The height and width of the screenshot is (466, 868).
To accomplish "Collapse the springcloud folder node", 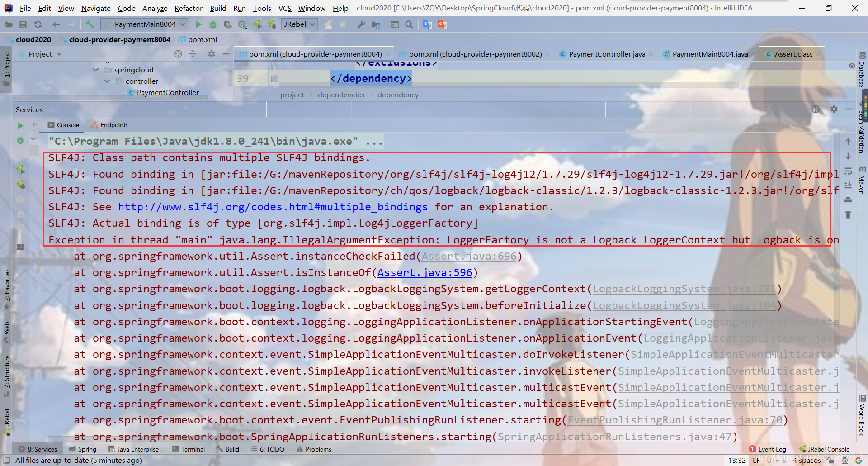I will coord(96,70).
